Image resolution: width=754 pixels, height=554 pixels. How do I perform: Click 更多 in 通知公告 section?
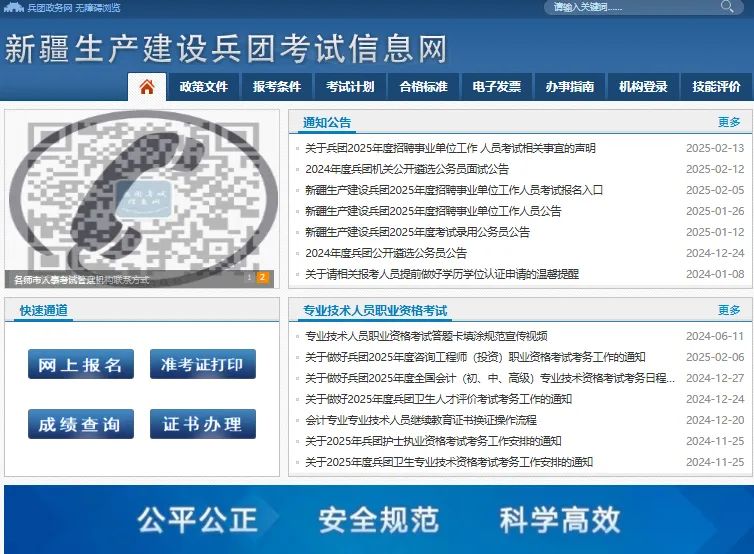point(729,122)
